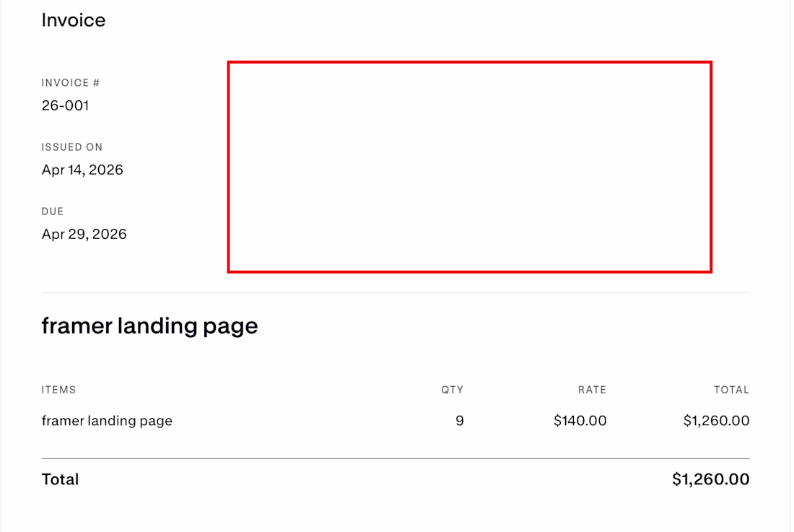Click the bold Total row label
Screen dimensions: 794x532
[x=61, y=479]
